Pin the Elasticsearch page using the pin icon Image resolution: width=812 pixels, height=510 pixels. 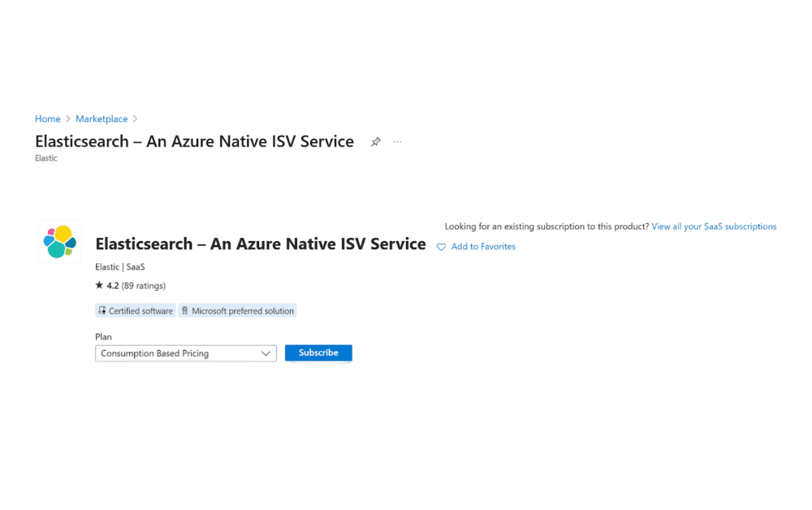[x=375, y=141]
